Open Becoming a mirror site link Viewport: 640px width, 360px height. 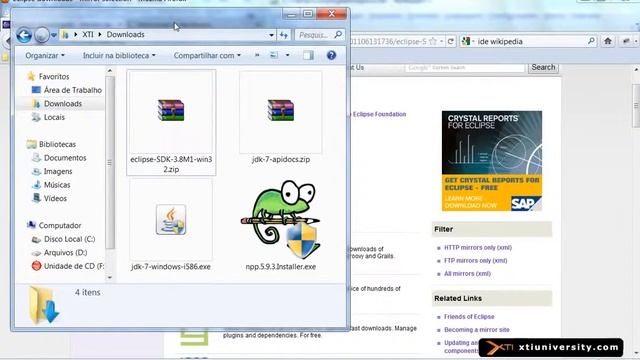pyautogui.click(x=477, y=330)
